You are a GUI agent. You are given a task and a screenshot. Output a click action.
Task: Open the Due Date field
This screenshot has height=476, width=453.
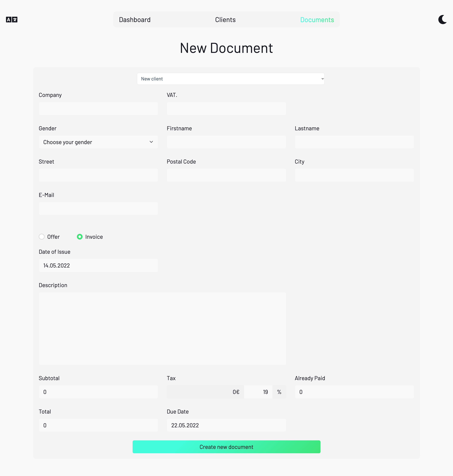click(x=226, y=425)
